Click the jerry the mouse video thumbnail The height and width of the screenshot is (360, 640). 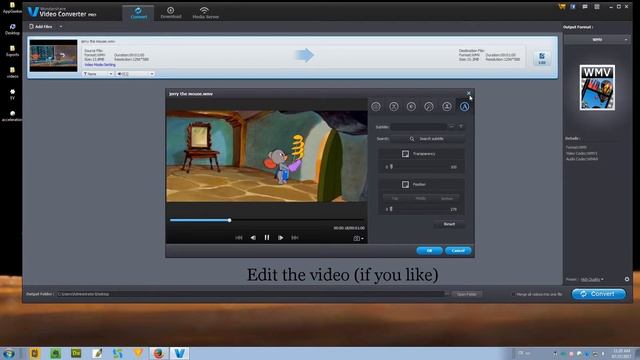53,56
